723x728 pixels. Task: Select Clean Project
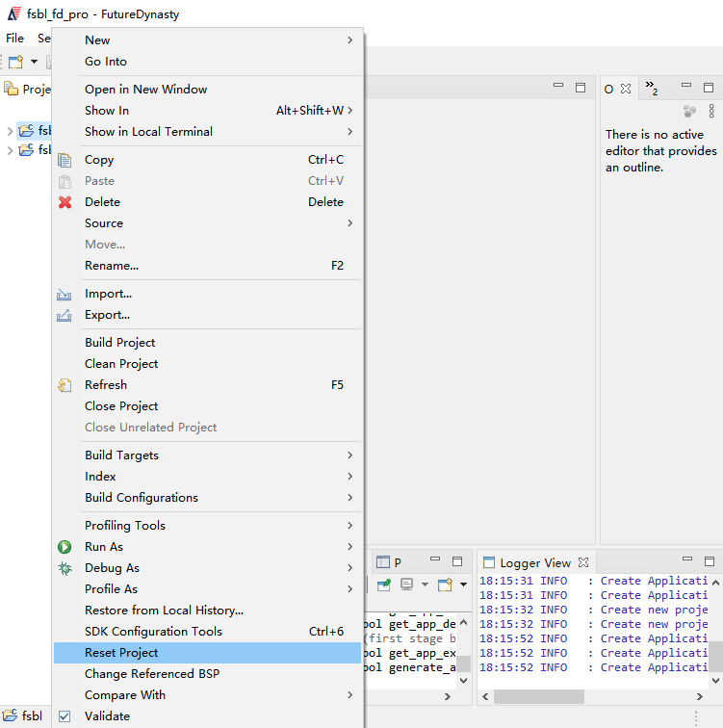pos(207,364)
